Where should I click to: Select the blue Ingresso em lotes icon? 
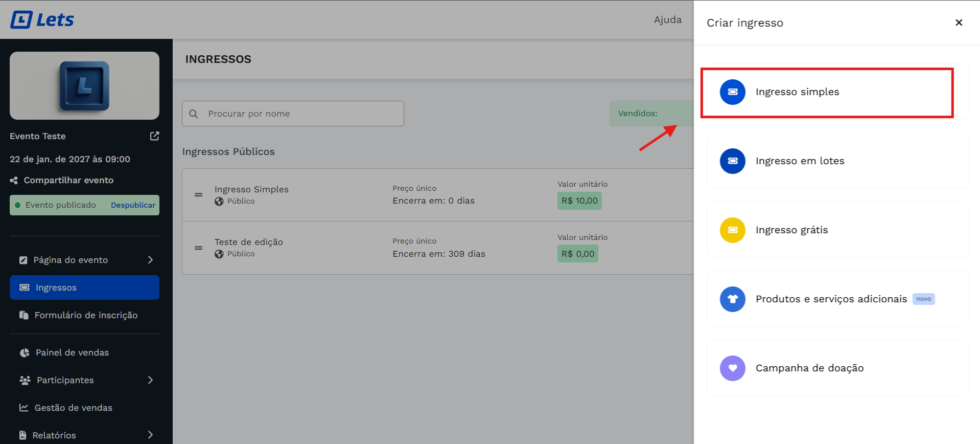(x=732, y=161)
